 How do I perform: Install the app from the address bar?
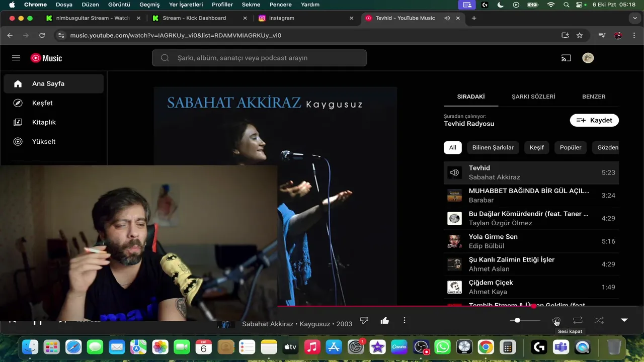[x=565, y=35]
